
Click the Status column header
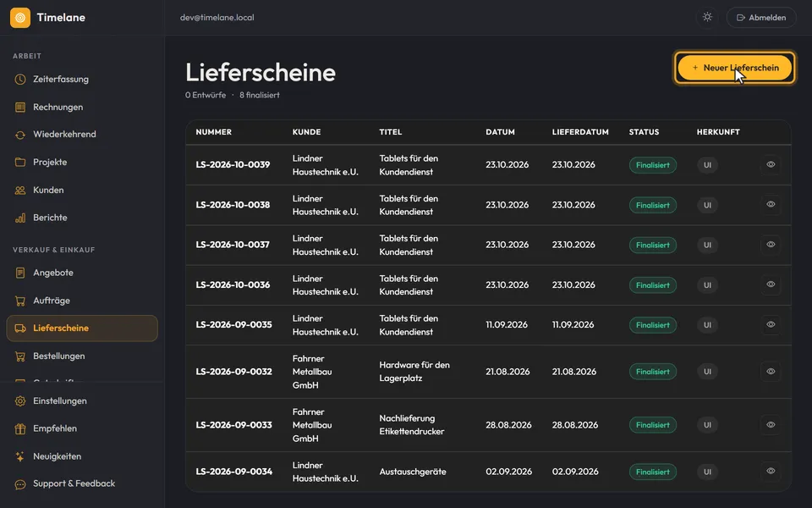coord(644,132)
